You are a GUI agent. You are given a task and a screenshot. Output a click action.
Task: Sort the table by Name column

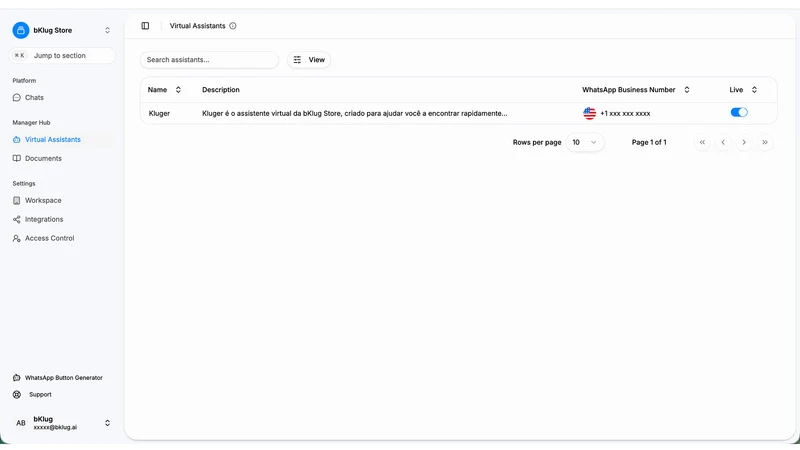pos(164,90)
